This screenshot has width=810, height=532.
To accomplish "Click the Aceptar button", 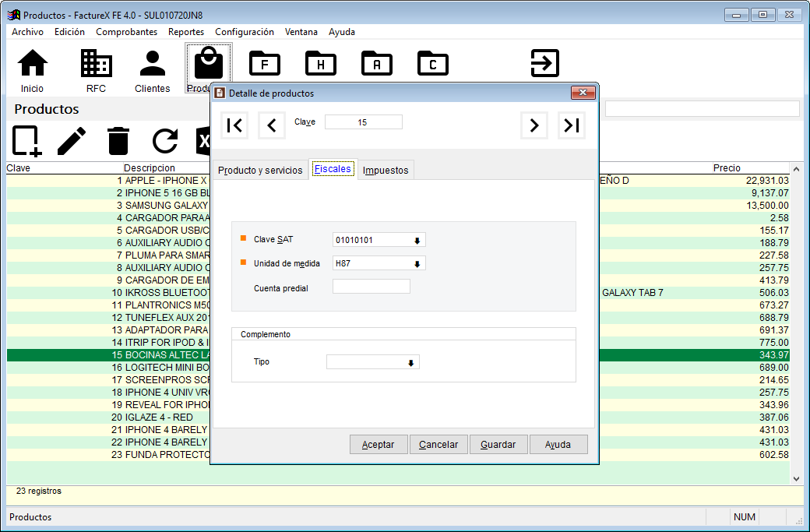I will click(379, 444).
